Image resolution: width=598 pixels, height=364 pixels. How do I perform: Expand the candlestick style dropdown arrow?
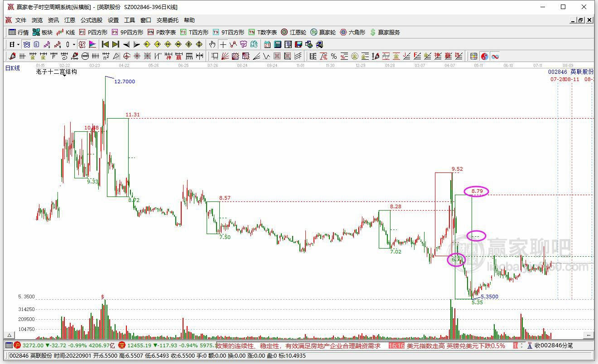74,44
